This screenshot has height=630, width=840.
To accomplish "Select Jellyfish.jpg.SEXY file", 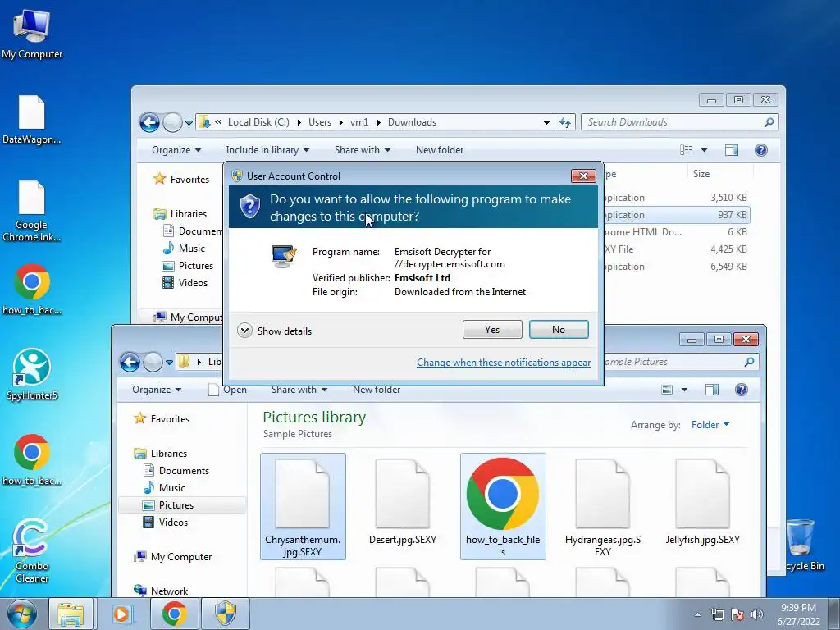I will tap(703, 503).
